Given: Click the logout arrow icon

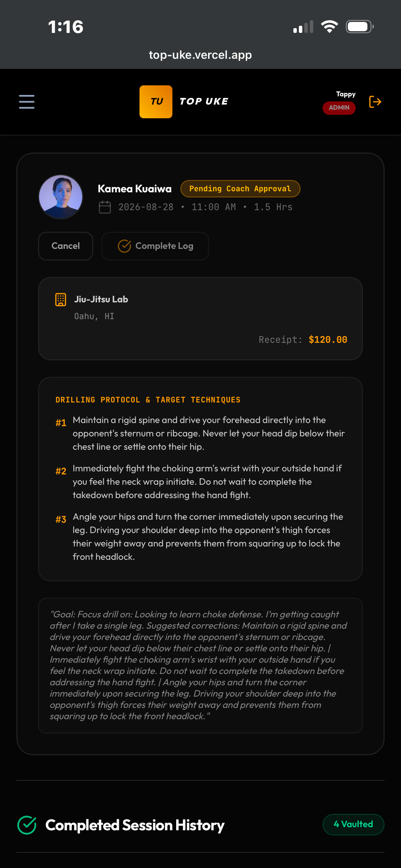Looking at the screenshot, I should pyautogui.click(x=375, y=102).
